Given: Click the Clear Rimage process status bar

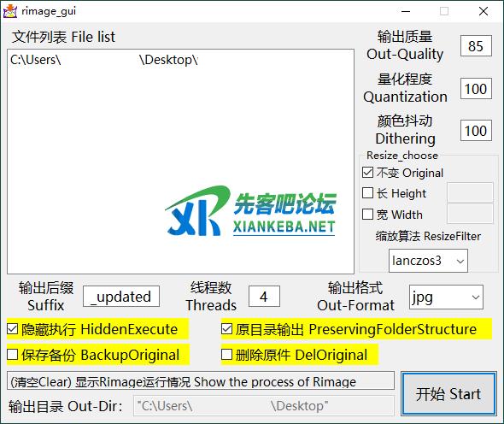Looking at the screenshot, I should [x=201, y=381].
